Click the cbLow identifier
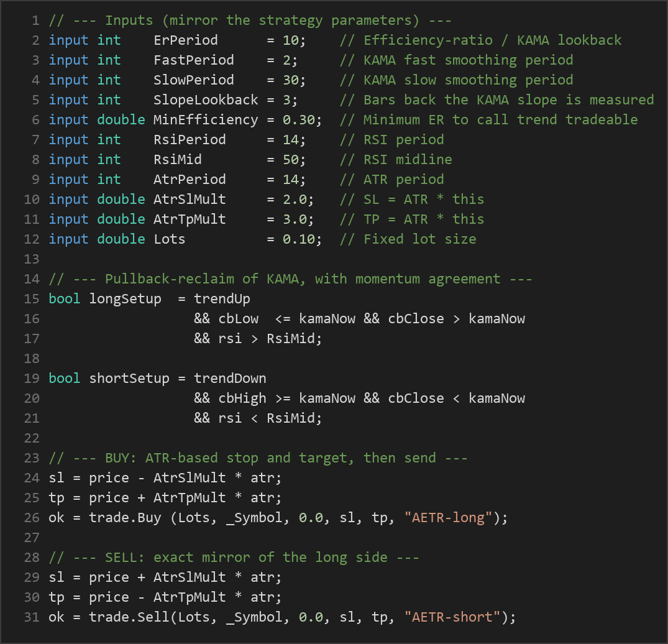This screenshot has height=644, width=668. pyautogui.click(x=238, y=319)
